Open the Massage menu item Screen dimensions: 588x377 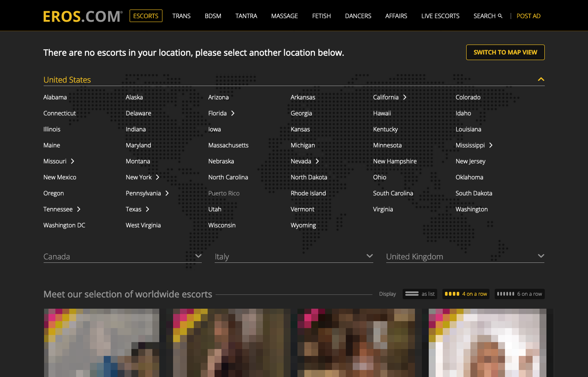(x=284, y=16)
